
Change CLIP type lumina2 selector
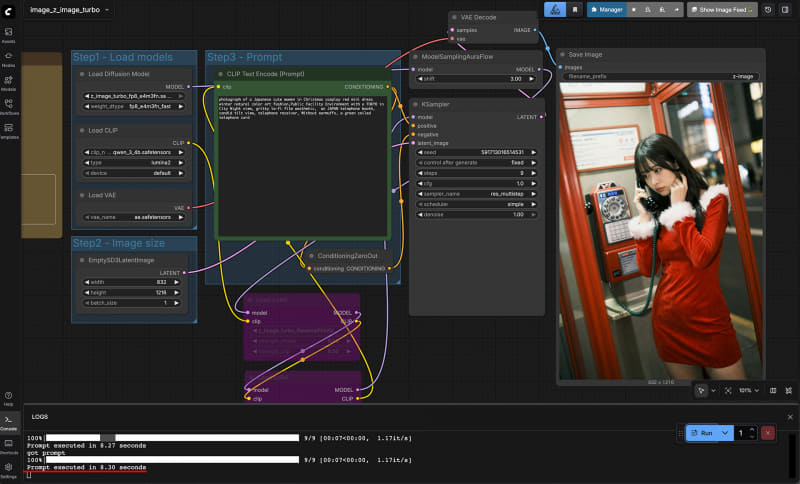click(134, 163)
